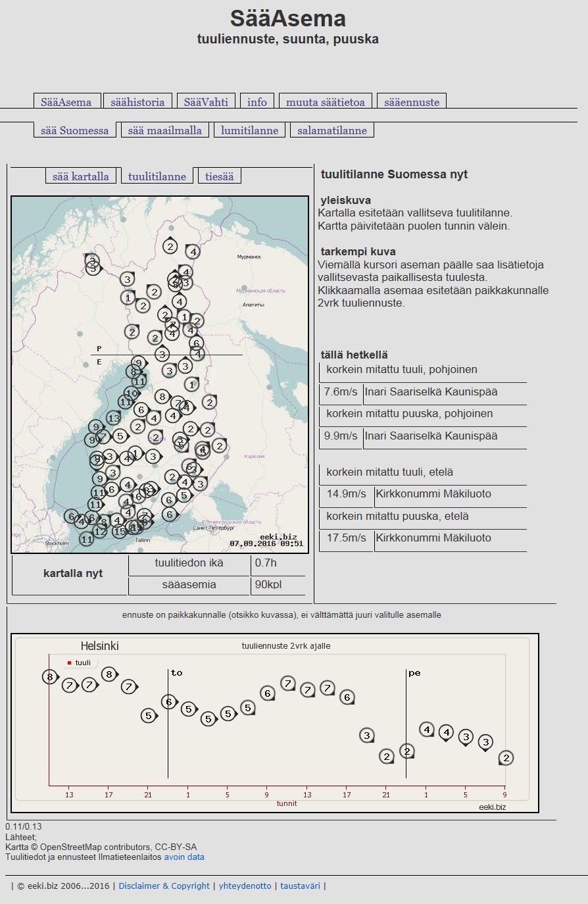This screenshot has height=904, width=588.
Task: Click Kirkkonummi Mäkiluoto beside 17.5m/s
Action: [433, 538]
